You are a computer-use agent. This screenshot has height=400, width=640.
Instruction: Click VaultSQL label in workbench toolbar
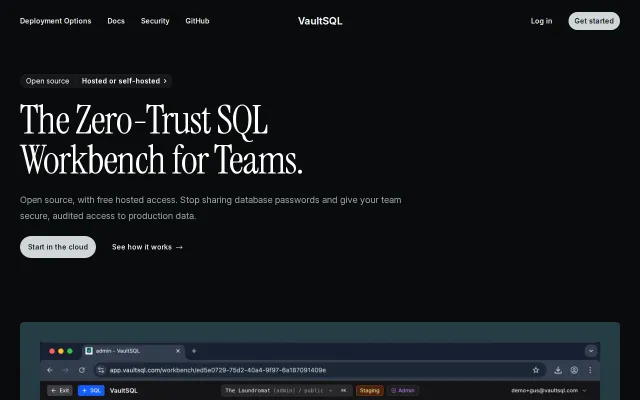point(124,391)
